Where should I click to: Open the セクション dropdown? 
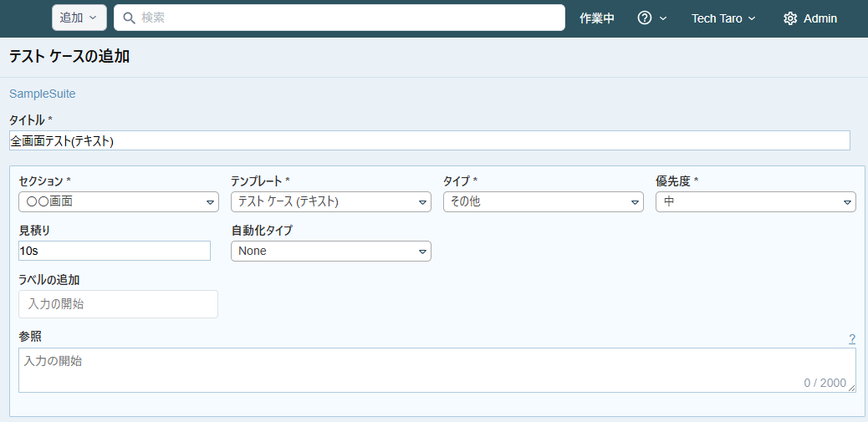click(118, 201)
